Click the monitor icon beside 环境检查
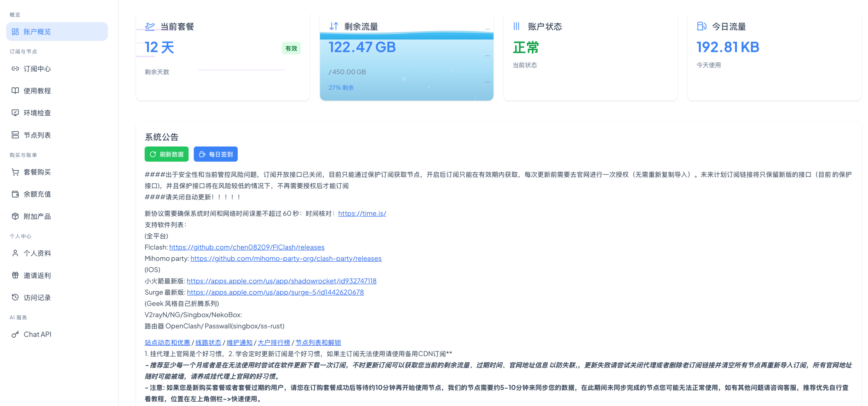The height and width of the screenshot is (406, 868). [x=15, y=113]
